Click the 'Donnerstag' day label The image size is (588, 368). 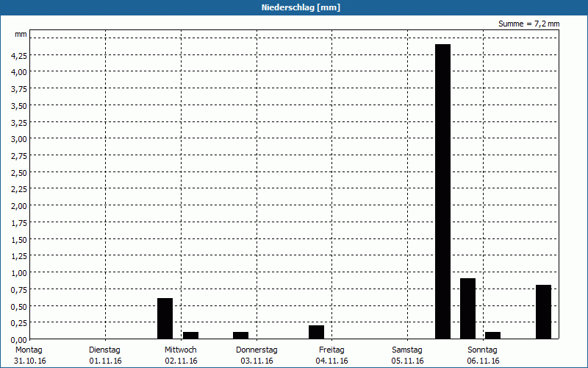pos(257,350)
